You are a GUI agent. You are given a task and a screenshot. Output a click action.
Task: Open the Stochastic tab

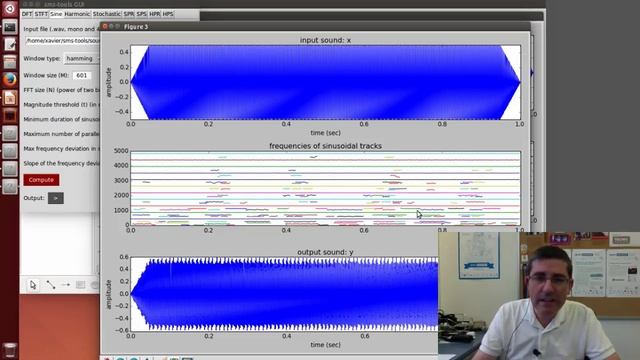pyautogui.click(x=107, y=14)
